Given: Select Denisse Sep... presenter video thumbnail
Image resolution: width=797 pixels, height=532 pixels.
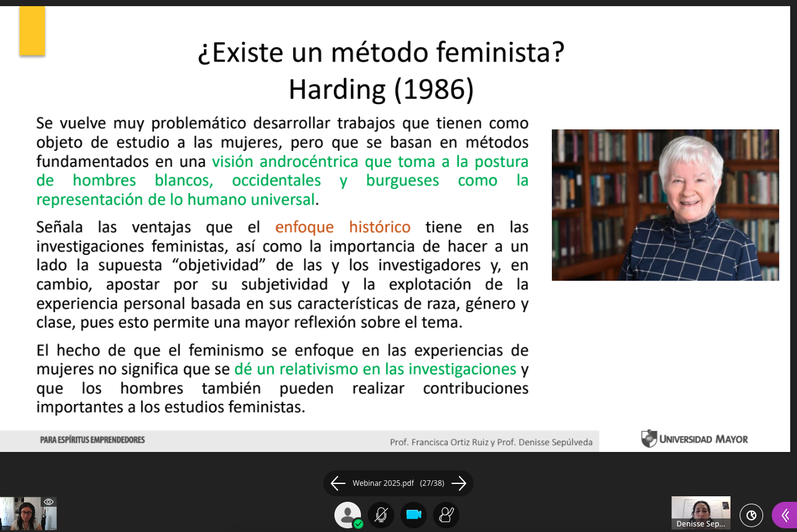Looking at the screenshot, I should [701, 513].
